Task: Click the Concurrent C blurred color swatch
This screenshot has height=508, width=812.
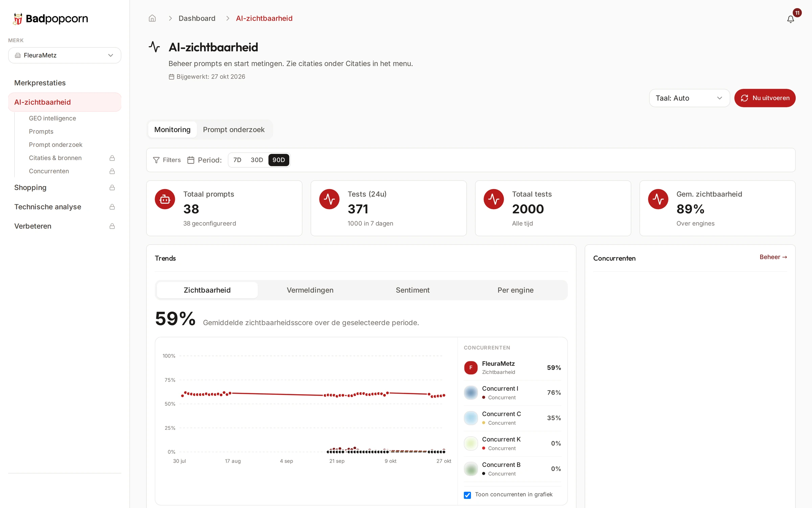Action: point(471,418)
